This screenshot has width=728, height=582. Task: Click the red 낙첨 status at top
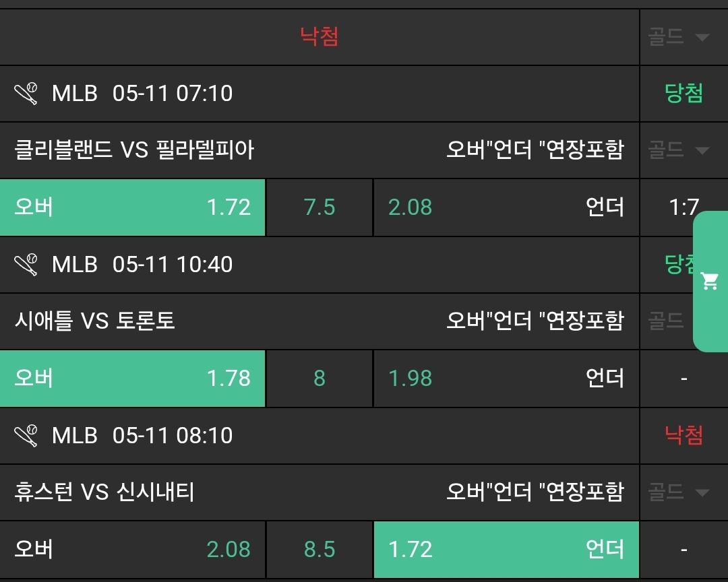click(x=320, y=36)
